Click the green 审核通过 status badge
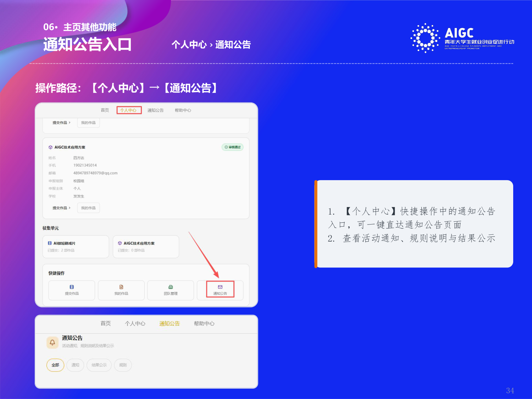The width and height of the screenshot is (532, 399). click(233, 147)
